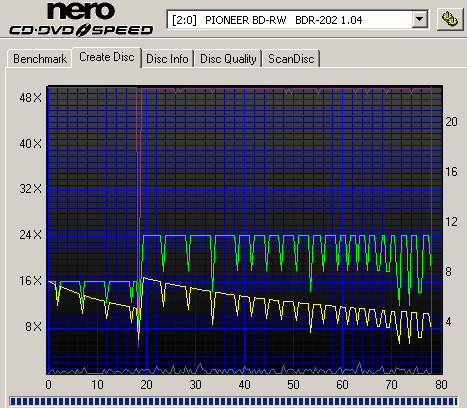
Task: Click the 24X label on speed axis
Action: (x=30, y=235)
